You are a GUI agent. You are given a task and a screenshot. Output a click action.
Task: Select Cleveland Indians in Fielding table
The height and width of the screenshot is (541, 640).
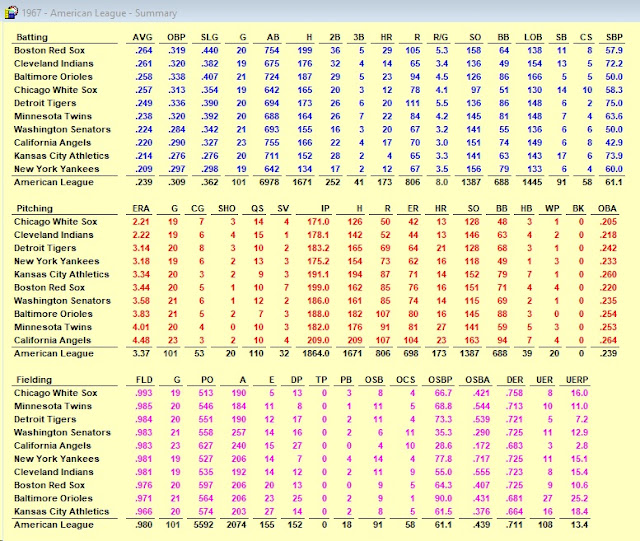pos(53,472)
